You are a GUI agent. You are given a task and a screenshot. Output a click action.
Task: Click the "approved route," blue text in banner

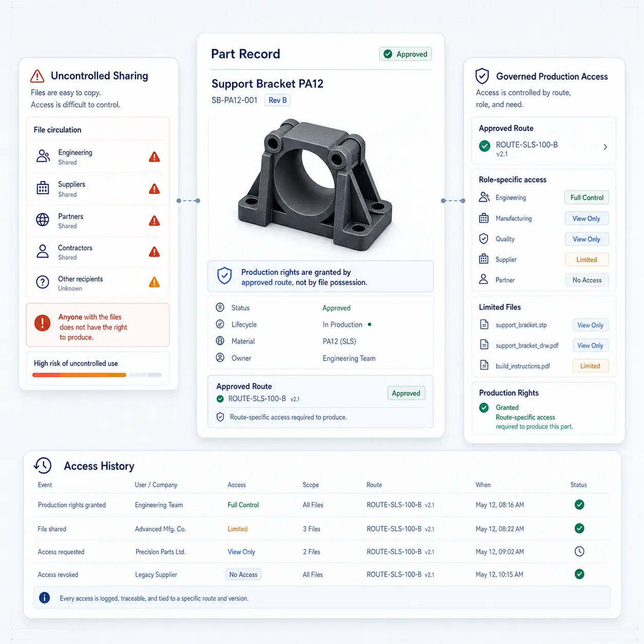(267, 282)
